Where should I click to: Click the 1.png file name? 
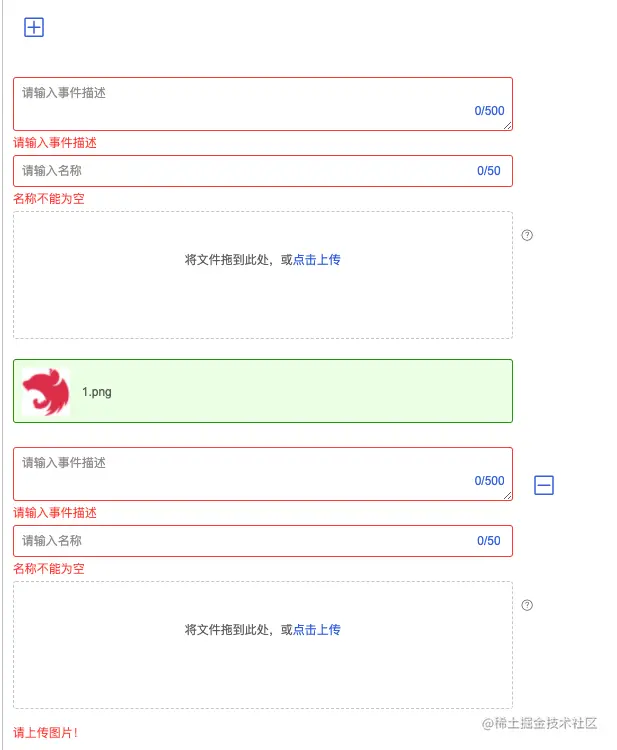(x=97, y=392)
